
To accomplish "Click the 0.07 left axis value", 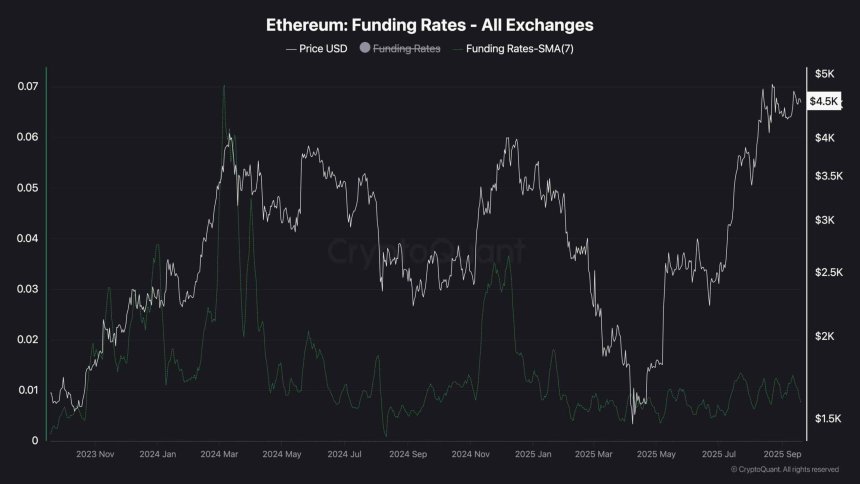I will pos(28,86).
